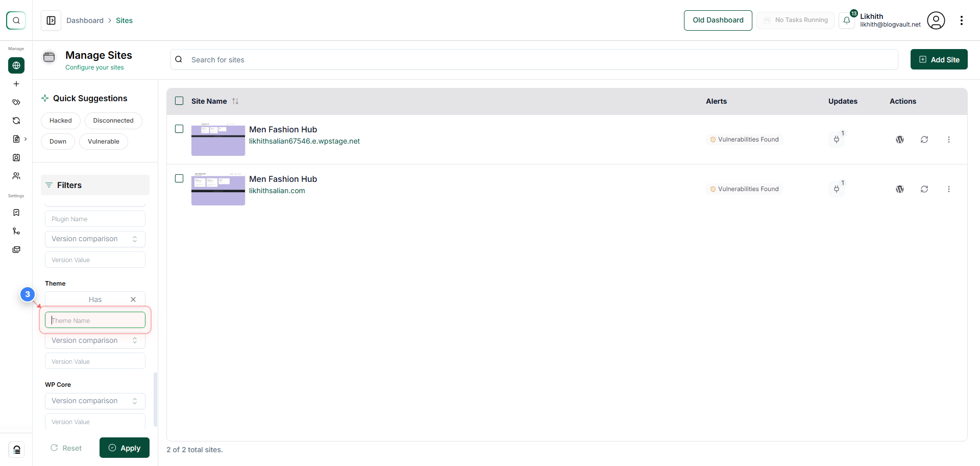This screenshot has width=980, height=466.
Task: Open the Theme Version comparison dropdown
Action: click(95, 340)
